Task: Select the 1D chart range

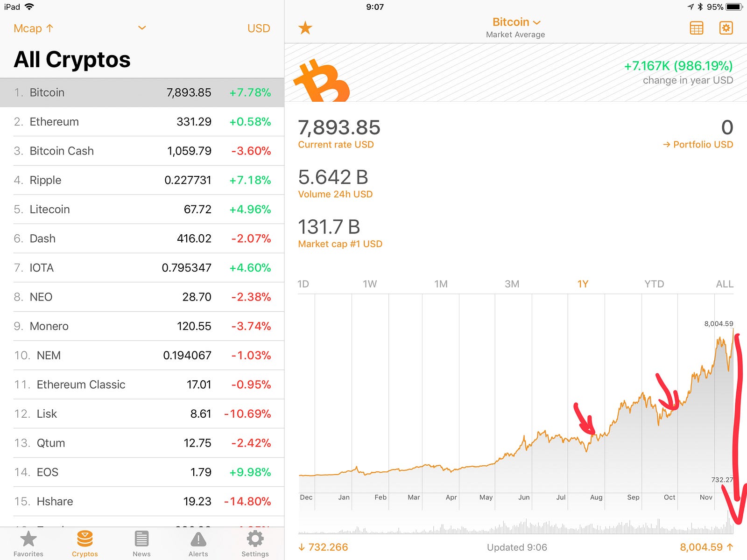Action: point(303,284)
